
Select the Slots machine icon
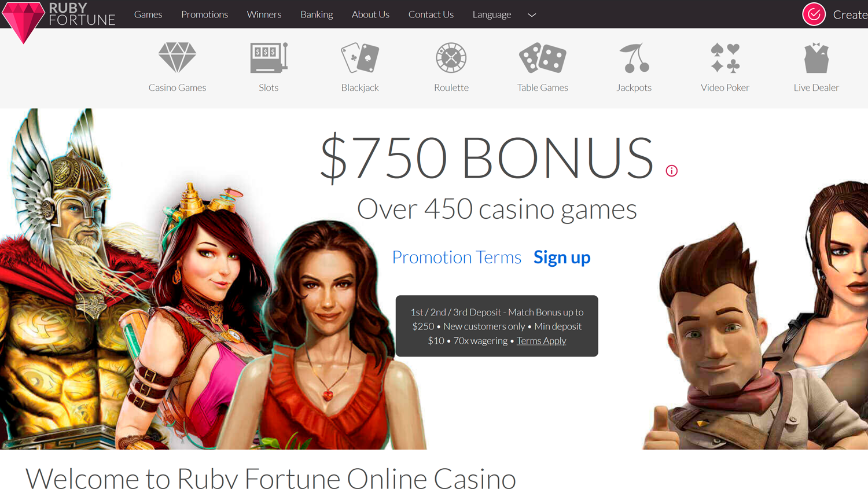269,57
